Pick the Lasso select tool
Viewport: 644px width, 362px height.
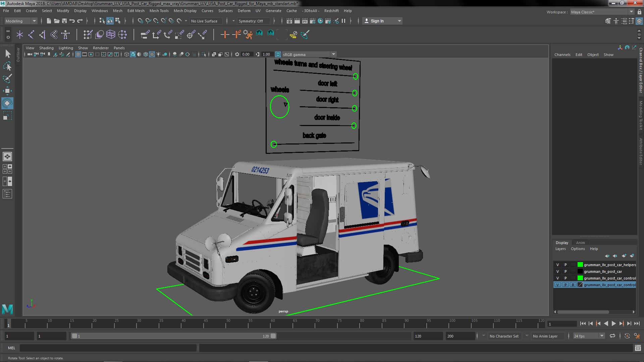[7, 66]
